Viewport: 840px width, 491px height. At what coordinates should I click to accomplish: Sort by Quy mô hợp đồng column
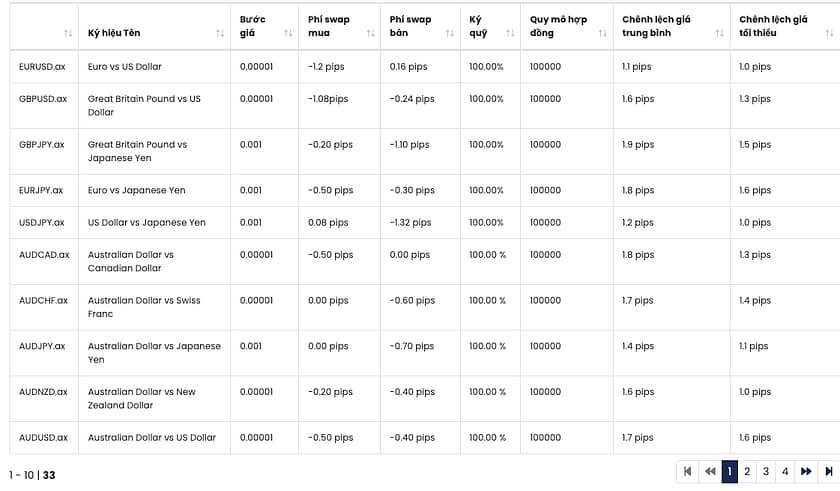[602, 33]
